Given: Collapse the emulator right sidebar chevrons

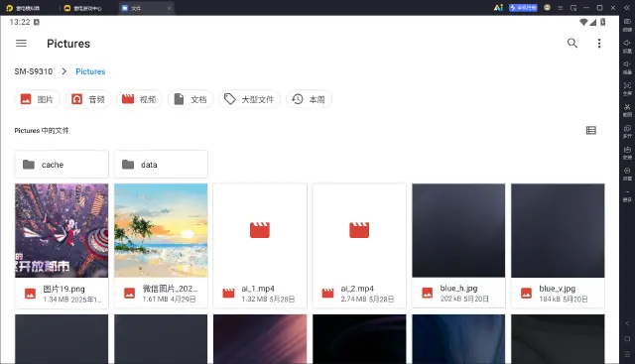Looking at the screenshot, I should tap(626, 8).
